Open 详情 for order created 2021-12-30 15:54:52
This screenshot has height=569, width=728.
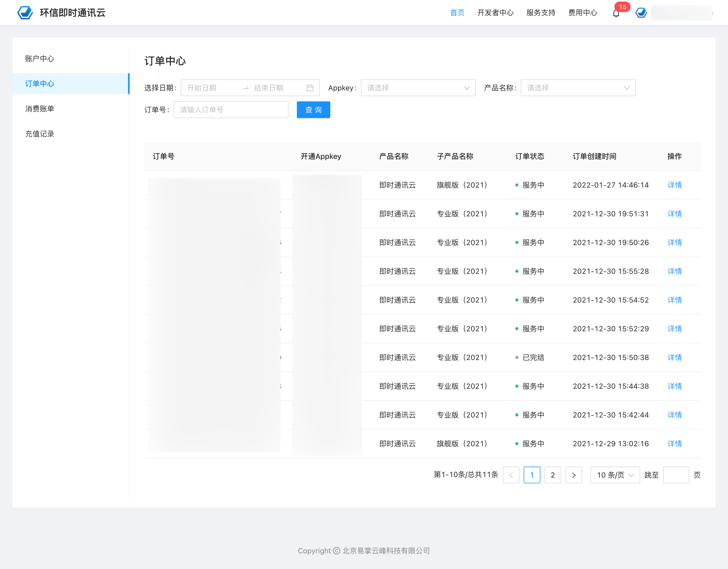675,300
